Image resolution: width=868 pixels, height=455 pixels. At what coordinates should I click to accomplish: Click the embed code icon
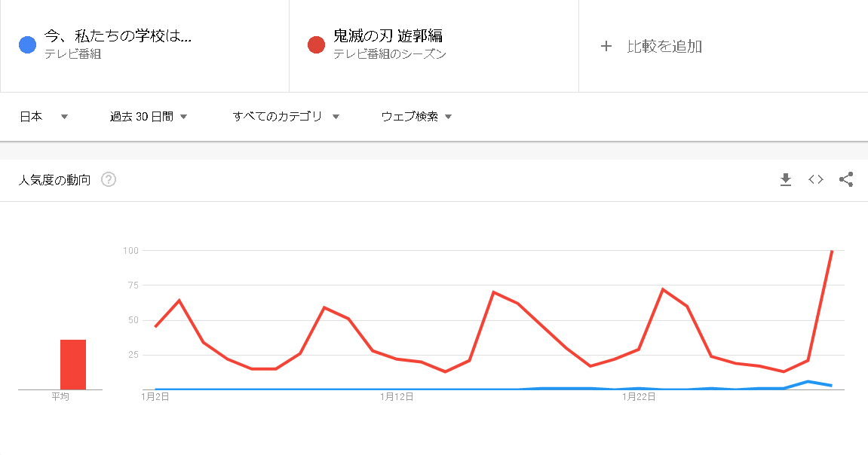click(816, 179)
